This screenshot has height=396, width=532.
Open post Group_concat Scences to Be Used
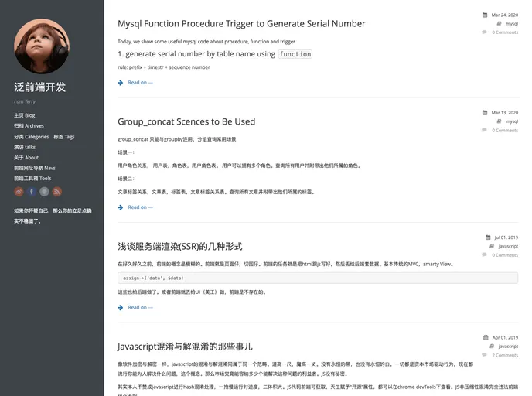[186, 122]
